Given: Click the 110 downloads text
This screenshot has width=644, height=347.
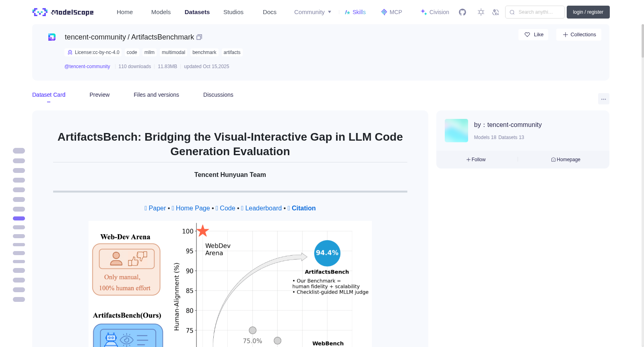Looking at the screenshot, I should coord(135,66).
